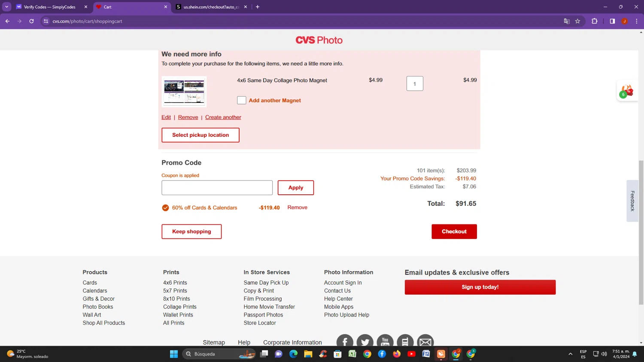644x362 pixels.
Task: Open the Feedback side tab
Action: click(632, 201)
